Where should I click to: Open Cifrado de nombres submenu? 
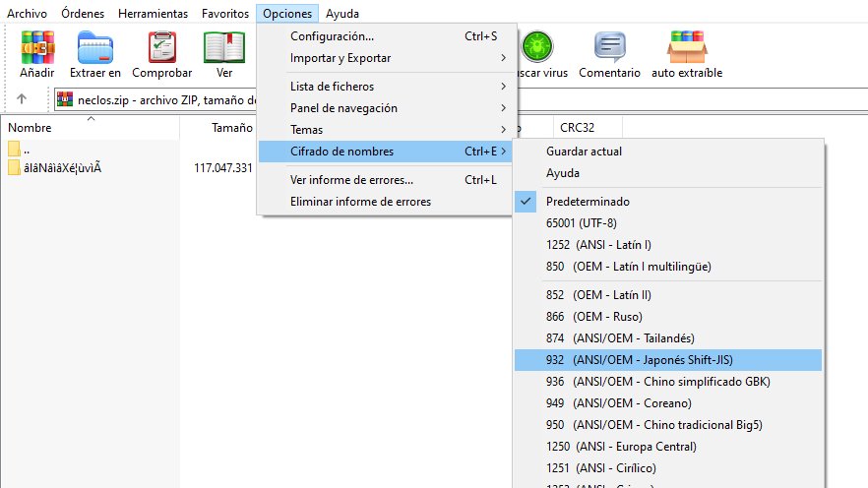pos(385,152)
